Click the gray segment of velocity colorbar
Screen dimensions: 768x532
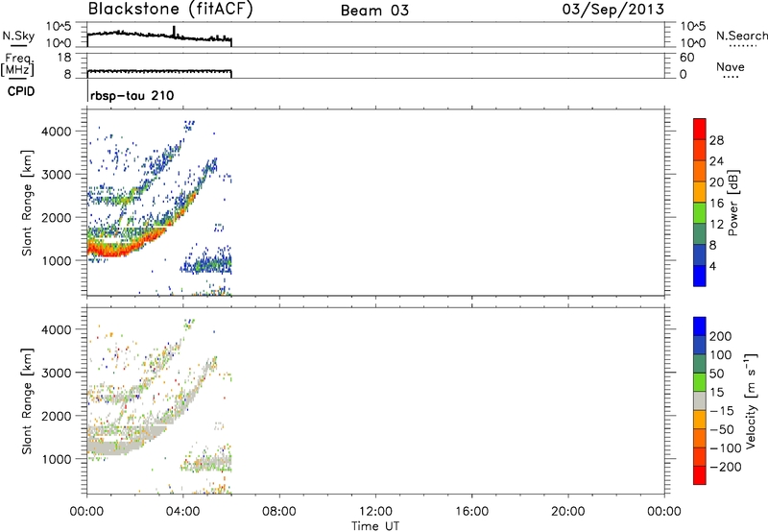[700, 401]
